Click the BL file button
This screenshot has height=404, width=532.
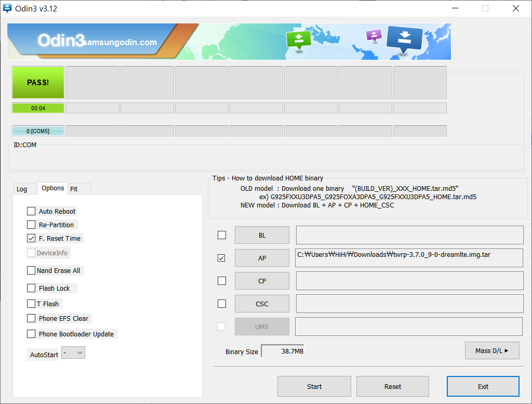pos(262,235)
